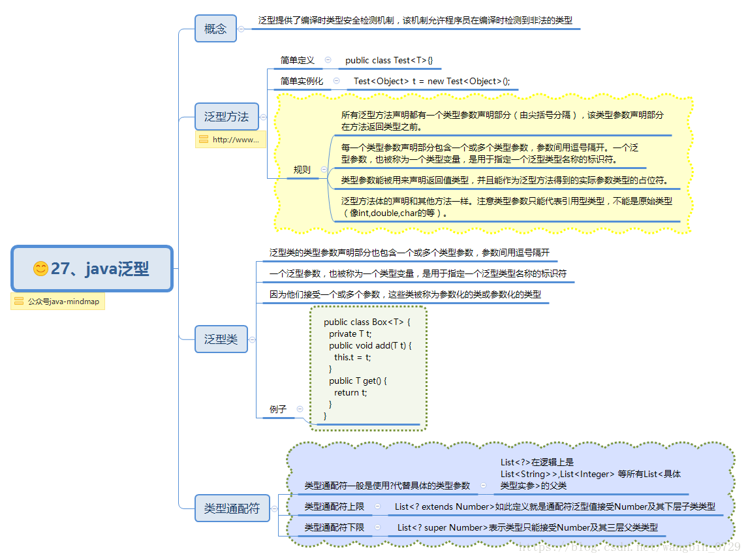Select text 泛型类的类型参数声明部分也包含一个或多个类型参数
748x560 pixels.
(409, 253)
